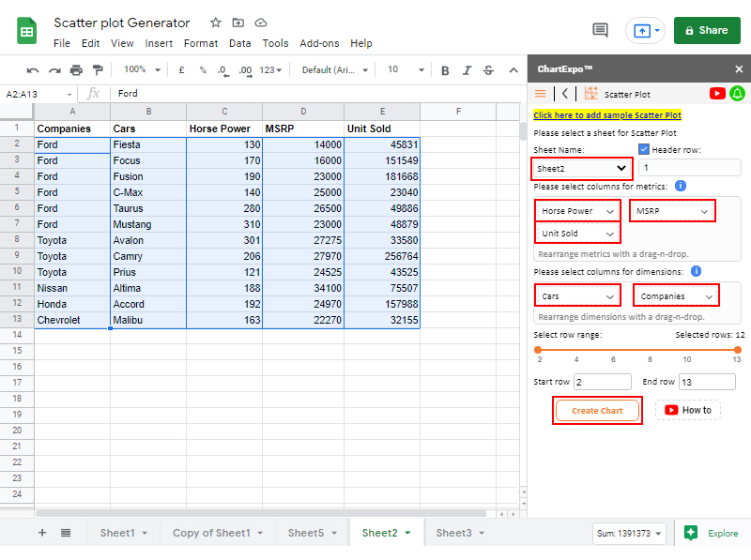Viewport: 751px width, 560px height.
Task: Click the green Share button
Action: pos(707,30)
